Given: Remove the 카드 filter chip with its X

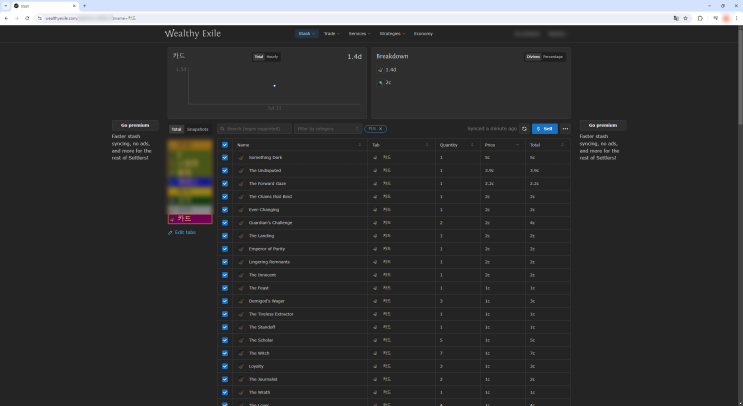Looking at the screenshot, I should (381, 129).
